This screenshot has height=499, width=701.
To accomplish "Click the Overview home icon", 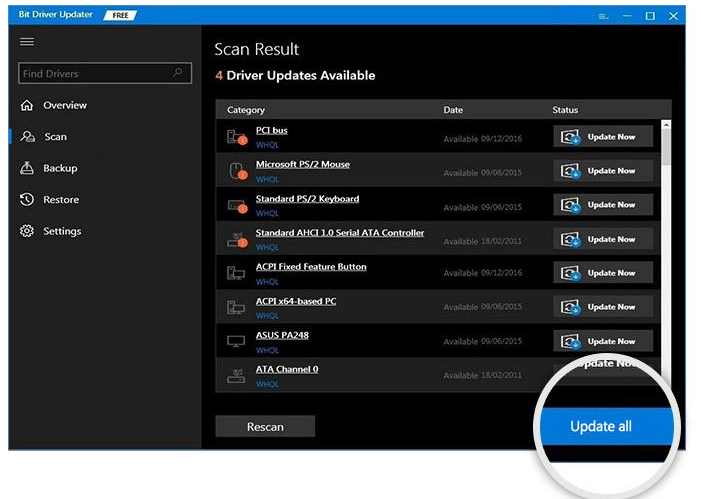I will click(x=27, y=105).
